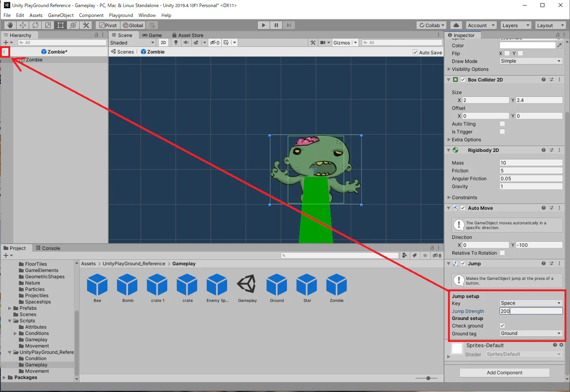Open the cloud services icon
Image resolution: width=570 pixels, height=392 pixels.
pyautogui.click(x=456, y=25)
